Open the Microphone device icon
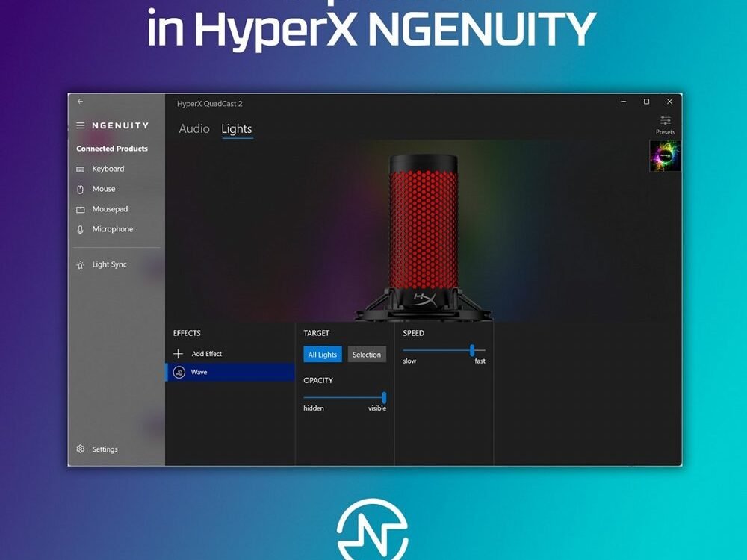Viewport: 747px width, 560px height. 81,230
